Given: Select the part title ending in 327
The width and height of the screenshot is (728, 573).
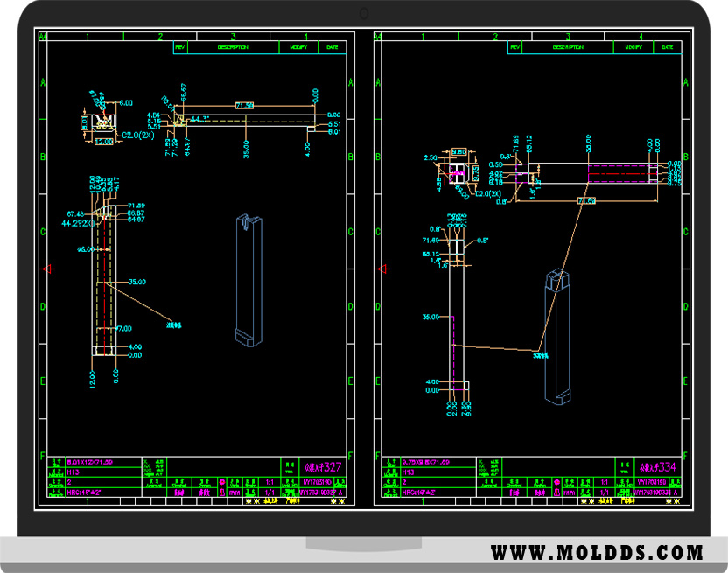Looking at the screenshot, I should [x=323, y=467].
